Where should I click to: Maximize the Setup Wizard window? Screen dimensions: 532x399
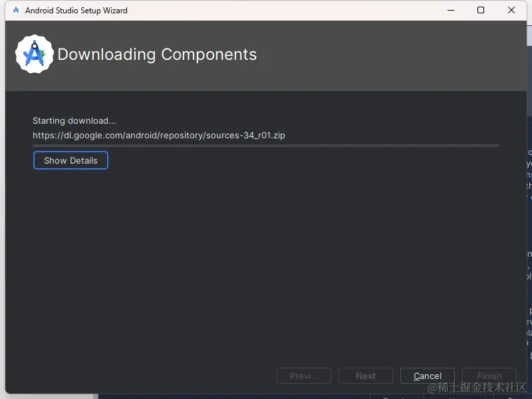480,10
